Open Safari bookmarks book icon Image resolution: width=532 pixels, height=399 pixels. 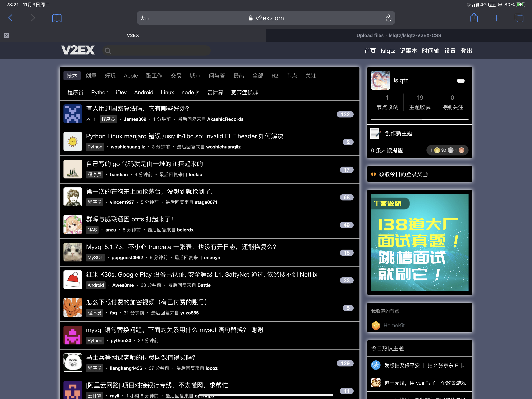pyautogui.click(x=57, y=18)
